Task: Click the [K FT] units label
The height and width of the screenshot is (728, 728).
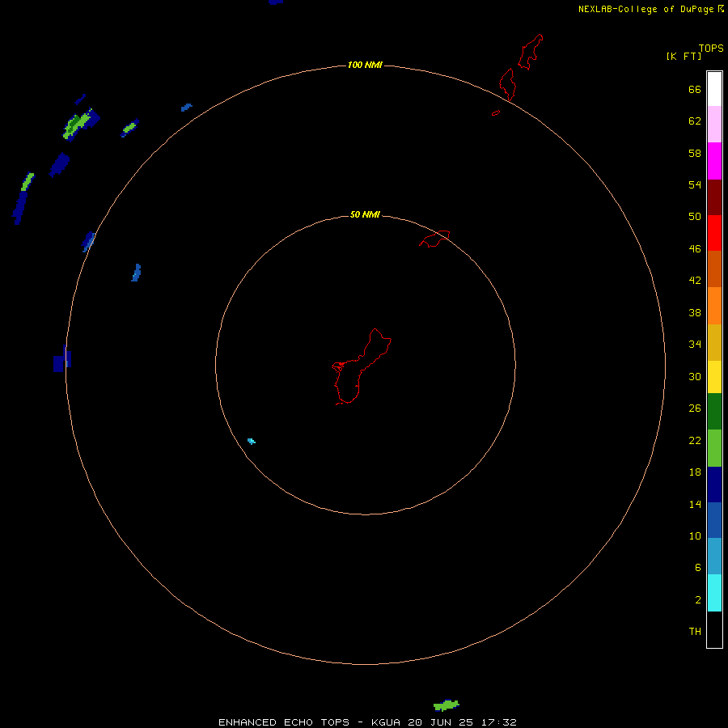Action: point(684,56)
